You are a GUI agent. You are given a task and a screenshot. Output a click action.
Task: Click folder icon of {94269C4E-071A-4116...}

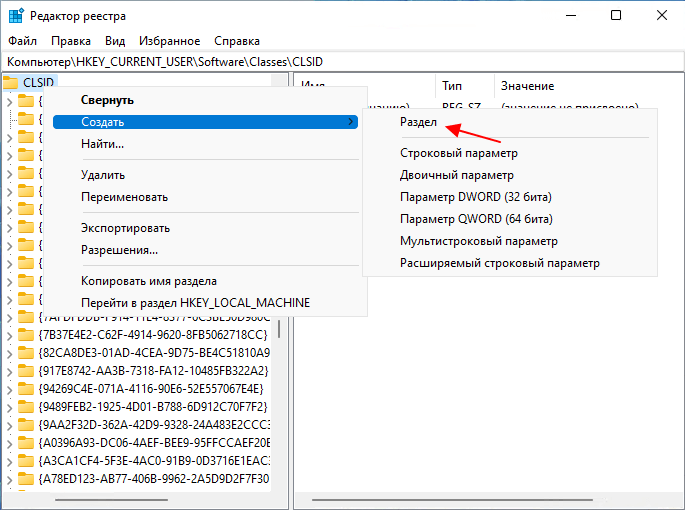click(26, 389)
